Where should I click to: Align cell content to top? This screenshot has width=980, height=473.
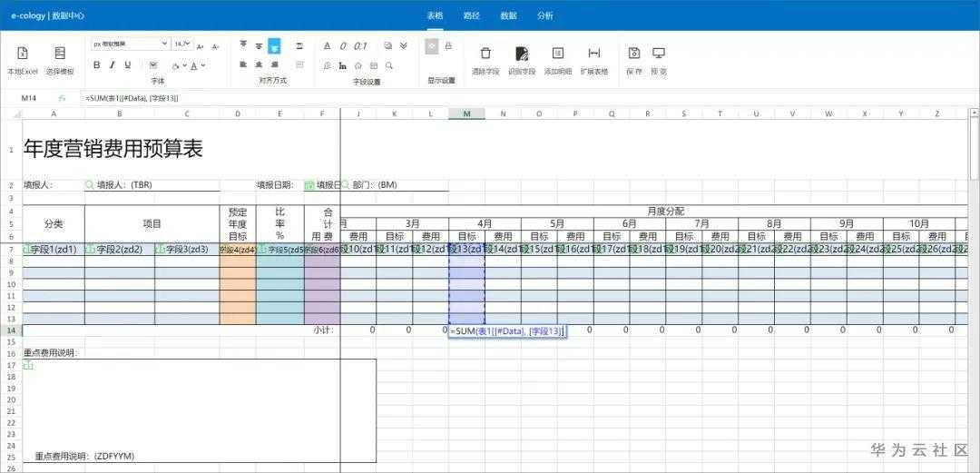coord(243,45)
